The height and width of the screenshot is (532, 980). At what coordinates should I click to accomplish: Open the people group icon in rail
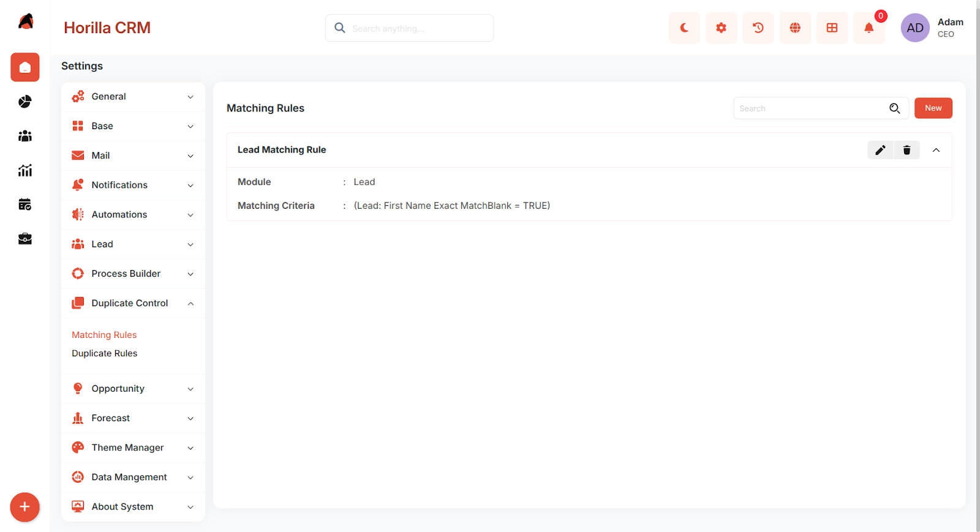tap(25, 136)
